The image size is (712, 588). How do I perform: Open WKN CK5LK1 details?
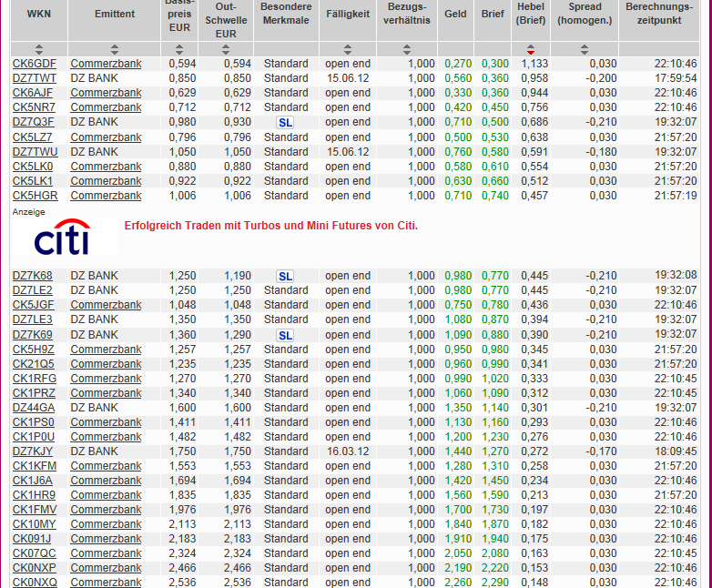tap(33, 181)
